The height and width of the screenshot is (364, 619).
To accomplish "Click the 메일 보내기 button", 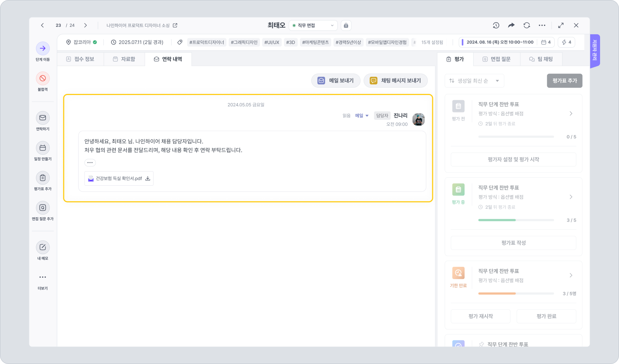I will coord(336,80).
